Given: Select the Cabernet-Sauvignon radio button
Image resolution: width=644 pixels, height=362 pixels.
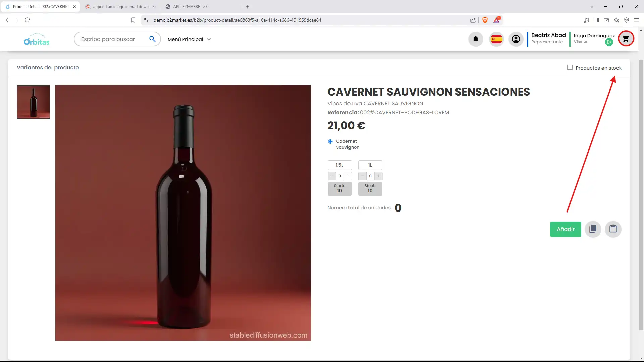Looking at the screenshot, I should [x=330, y=141].
